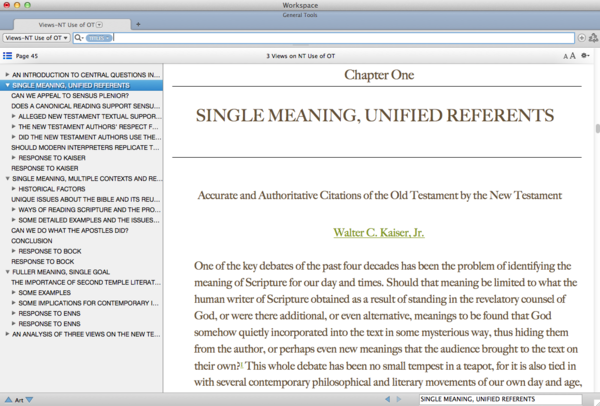The image size is (600, 406).
Task: Add a new workspace tab with plus
Action: point(137,24)
